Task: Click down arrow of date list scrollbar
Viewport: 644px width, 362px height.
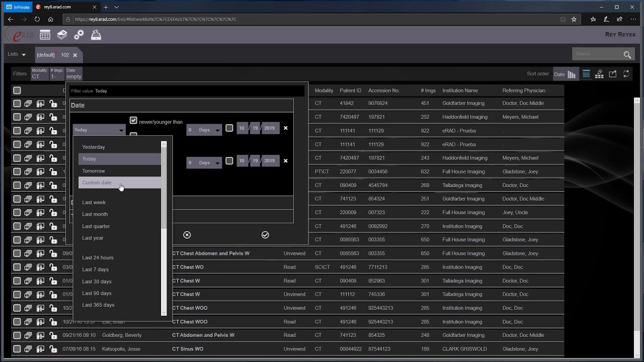Action: point(164,313)
